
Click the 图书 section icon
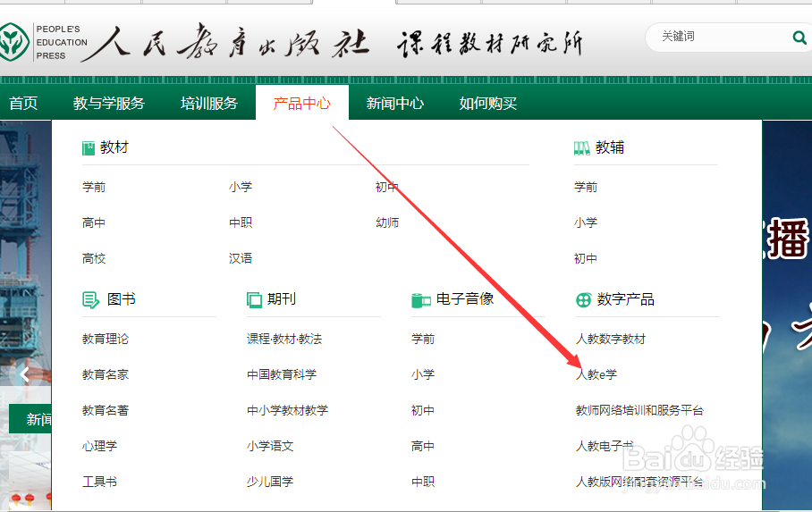coord(90,299)
